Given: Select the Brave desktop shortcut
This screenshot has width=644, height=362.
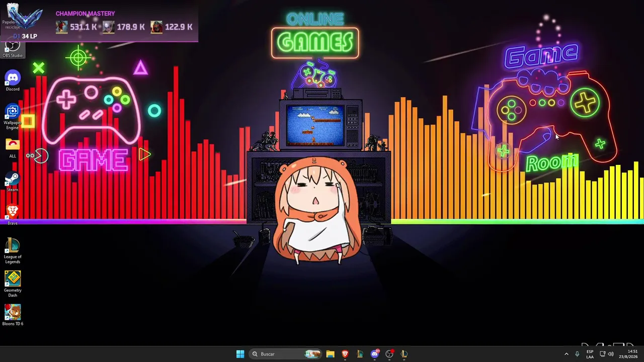Looking at the screenshot, I should click(13, 215).
